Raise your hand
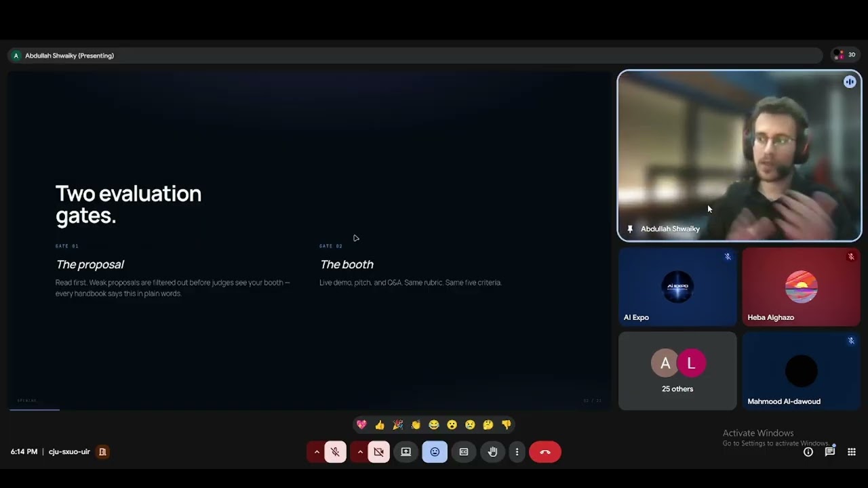 493,452
